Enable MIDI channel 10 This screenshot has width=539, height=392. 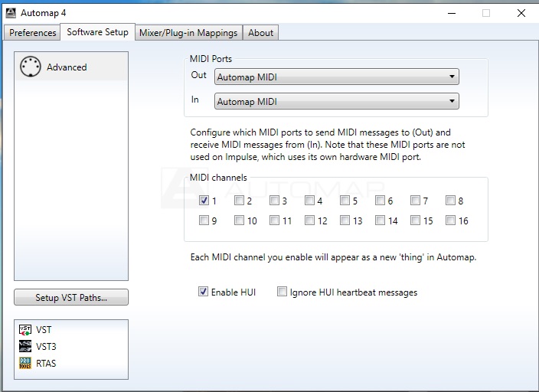(239, 220)
